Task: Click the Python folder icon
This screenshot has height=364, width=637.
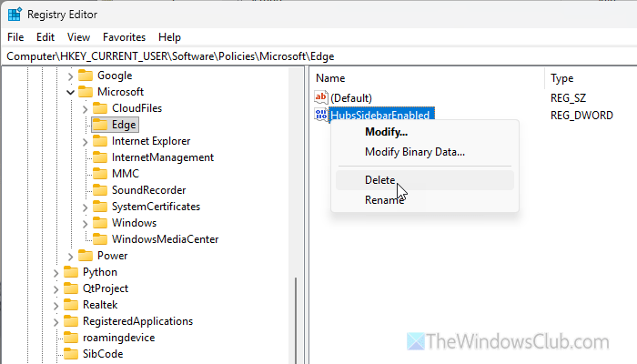Action: coord(71,272)
